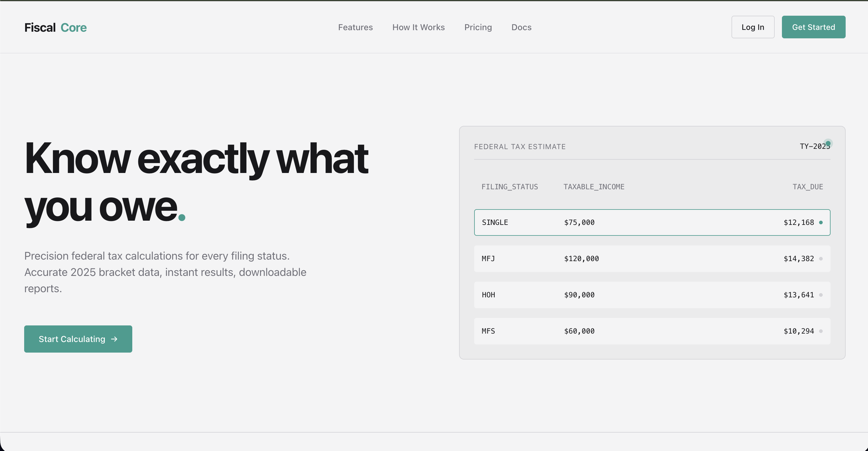Screen dimensions: 868x451
Task: Go to How It Works section
Action: pos(419,27)
